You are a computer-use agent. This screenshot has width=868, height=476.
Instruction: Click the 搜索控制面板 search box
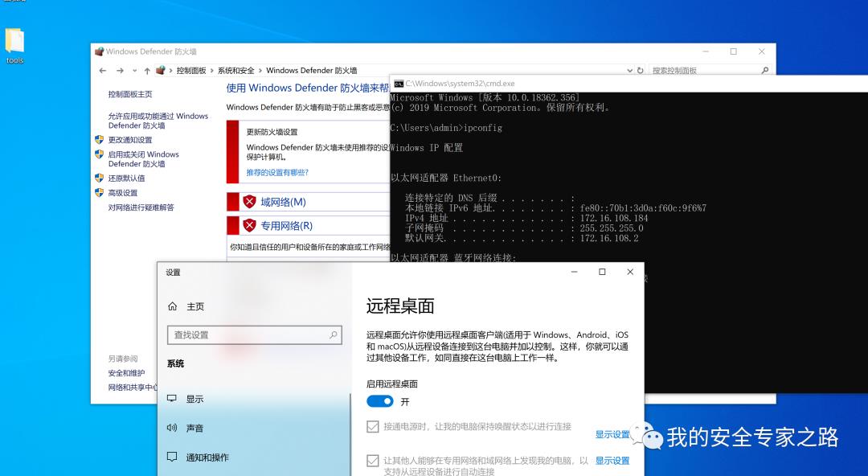(x=710, y=71)
